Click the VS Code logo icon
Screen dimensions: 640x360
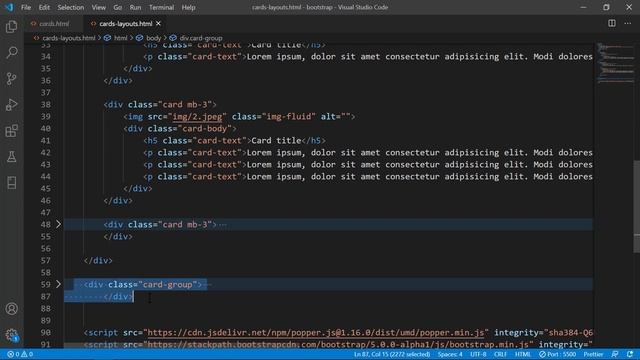9,7
